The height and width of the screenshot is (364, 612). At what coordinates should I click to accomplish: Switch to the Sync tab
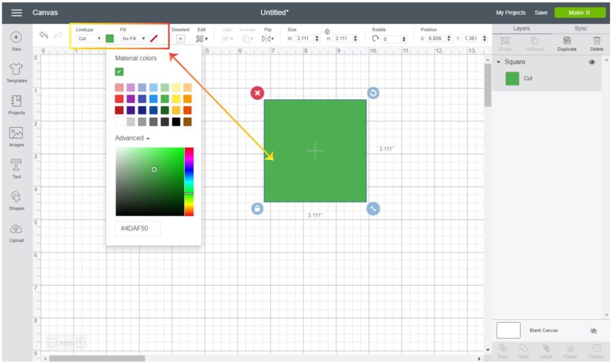coord(580,28)
